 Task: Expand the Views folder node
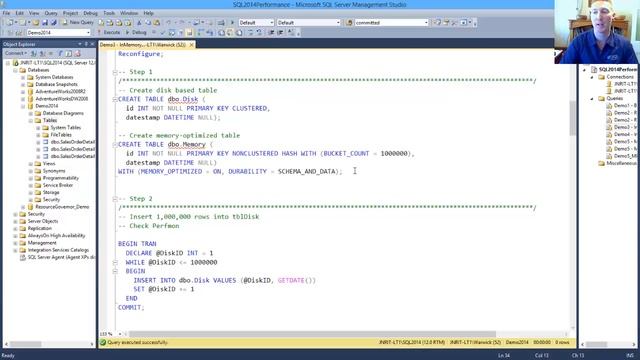31,164
